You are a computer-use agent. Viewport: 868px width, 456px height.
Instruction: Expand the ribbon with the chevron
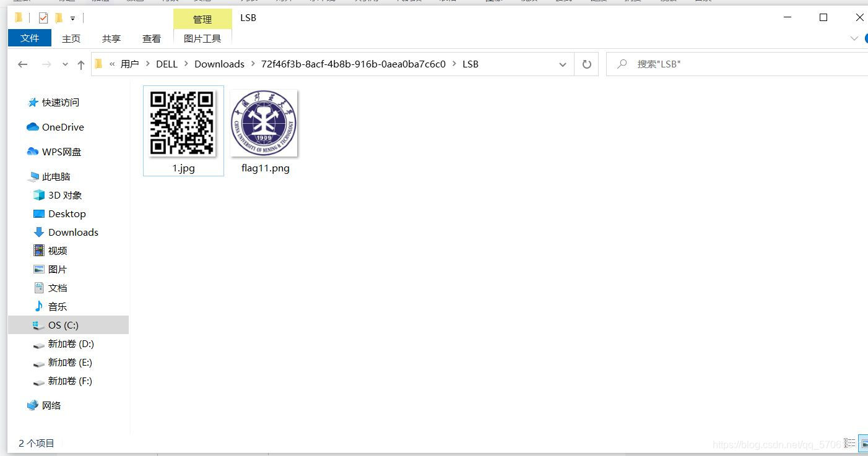[854, 38]
